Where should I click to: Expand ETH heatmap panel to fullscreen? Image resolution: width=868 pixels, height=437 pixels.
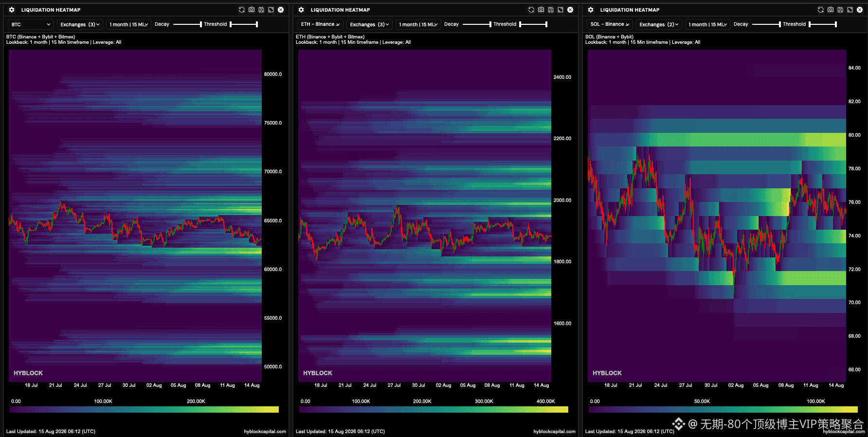pyautogui.click(x=561, y=10)
